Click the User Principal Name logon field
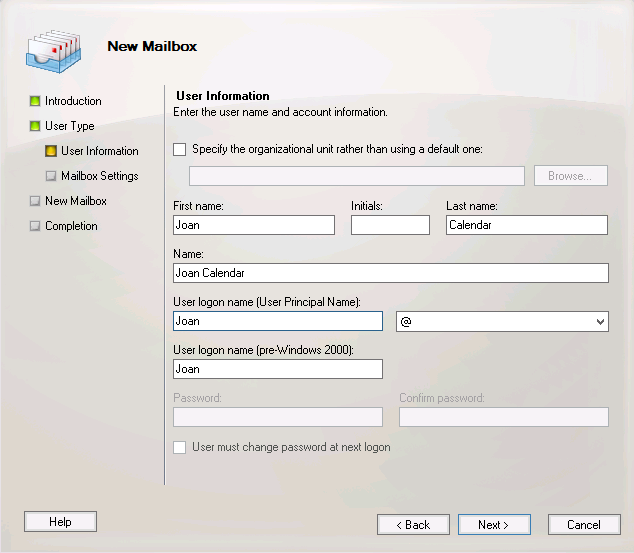The width and height of the screenshot is (634, 553). (278, 321)
